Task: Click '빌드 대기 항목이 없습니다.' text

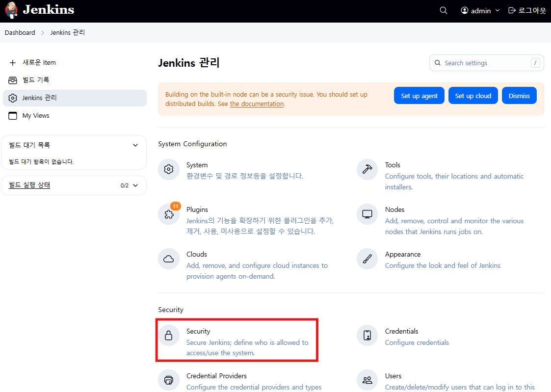Action: [x=41, y=161]
